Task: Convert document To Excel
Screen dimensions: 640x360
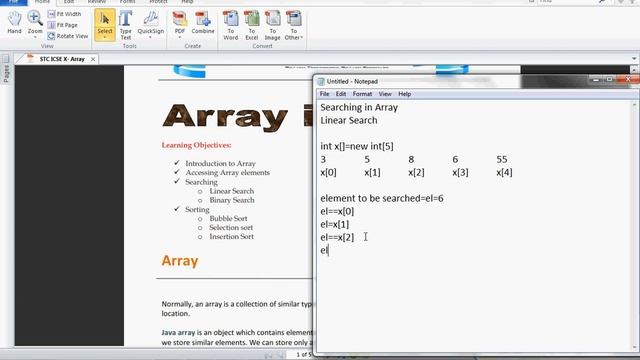Action: tap(252, 25)
